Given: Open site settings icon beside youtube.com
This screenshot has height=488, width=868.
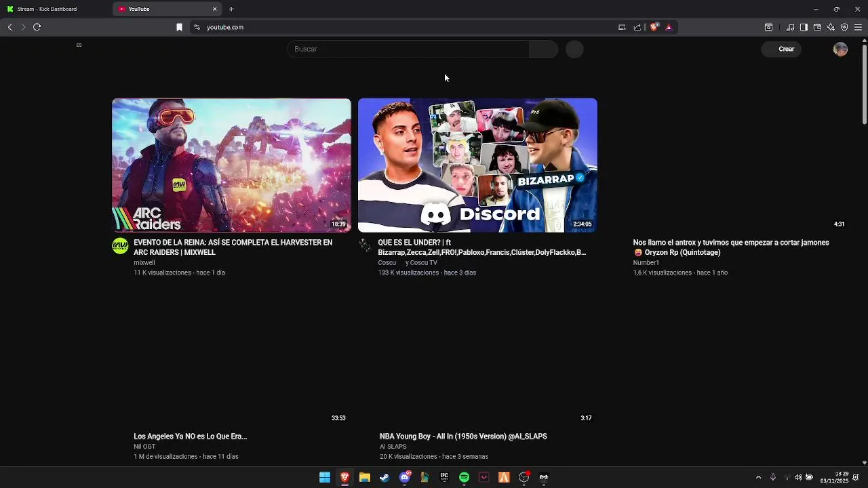Looking at the screenshot, I should (x=197, y=27).
